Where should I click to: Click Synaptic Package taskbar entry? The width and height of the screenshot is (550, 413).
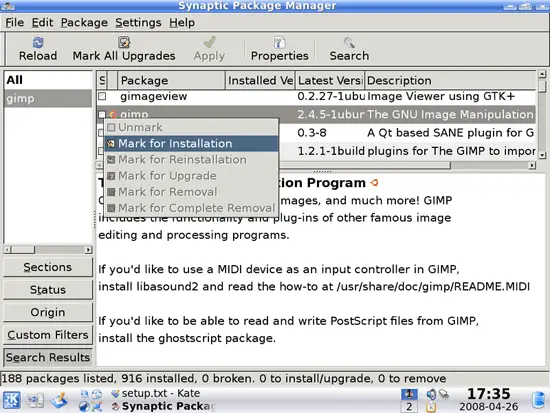click(x=163, y=406)
